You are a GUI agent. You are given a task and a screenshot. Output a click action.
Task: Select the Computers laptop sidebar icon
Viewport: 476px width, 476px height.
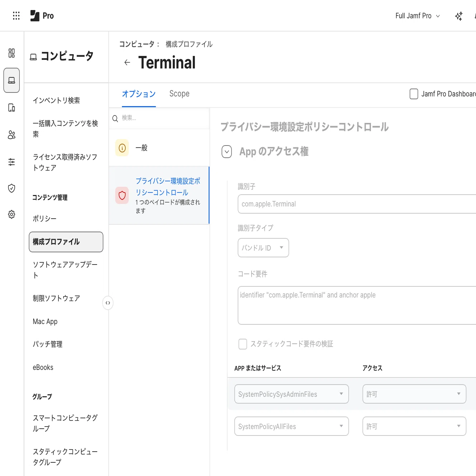click(11, 80)
